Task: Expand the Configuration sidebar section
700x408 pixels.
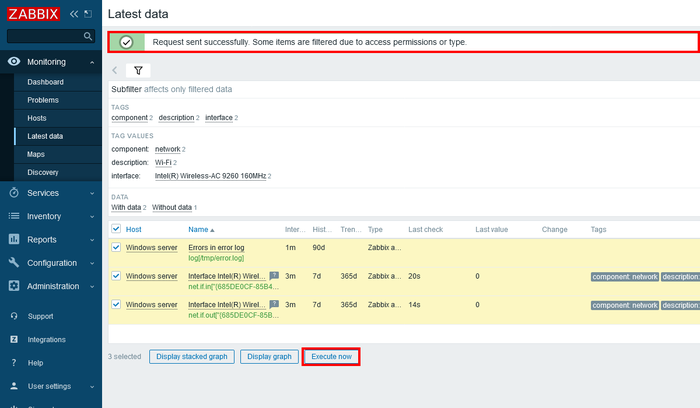Action: (52, 262)
